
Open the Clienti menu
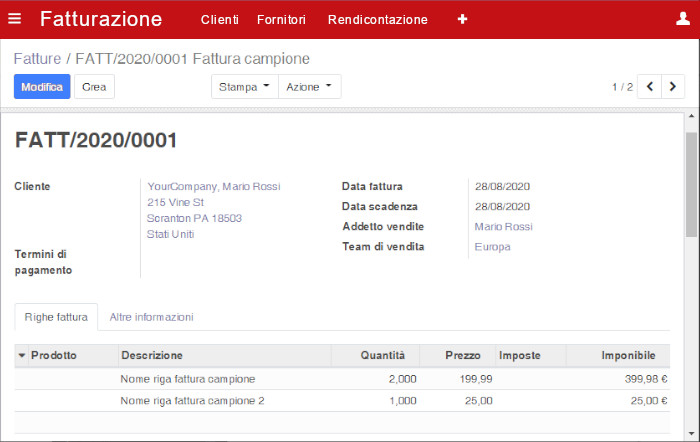220,20
